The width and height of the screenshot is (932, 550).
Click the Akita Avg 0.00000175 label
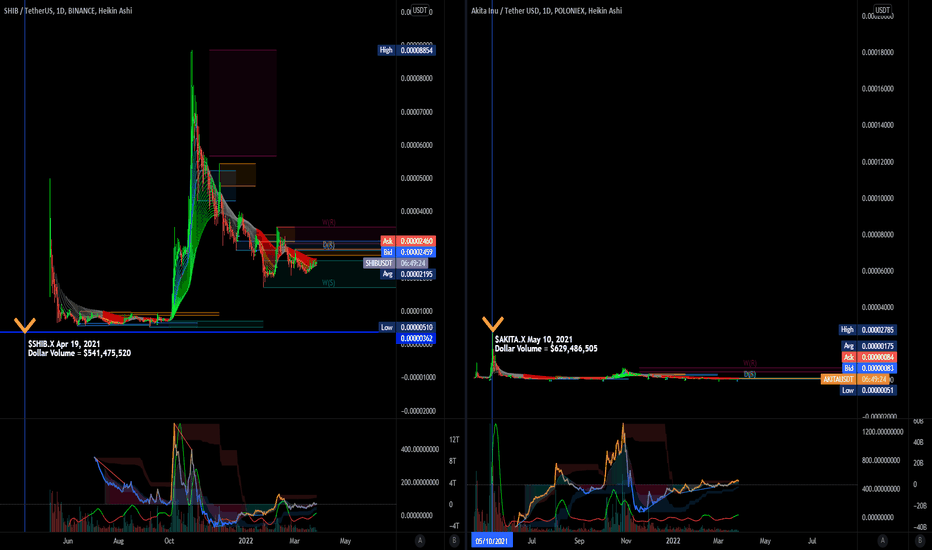[869, 345]
